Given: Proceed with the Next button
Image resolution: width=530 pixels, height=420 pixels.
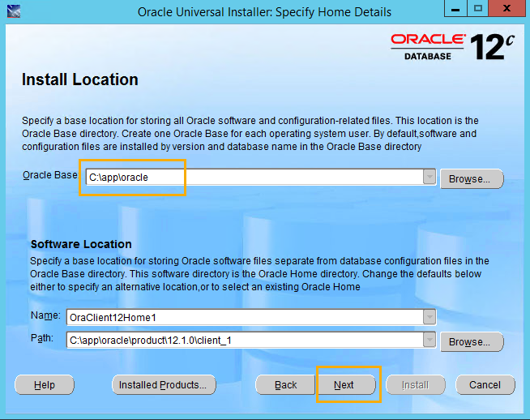Looking at the screenshot, I should [346, 385].
